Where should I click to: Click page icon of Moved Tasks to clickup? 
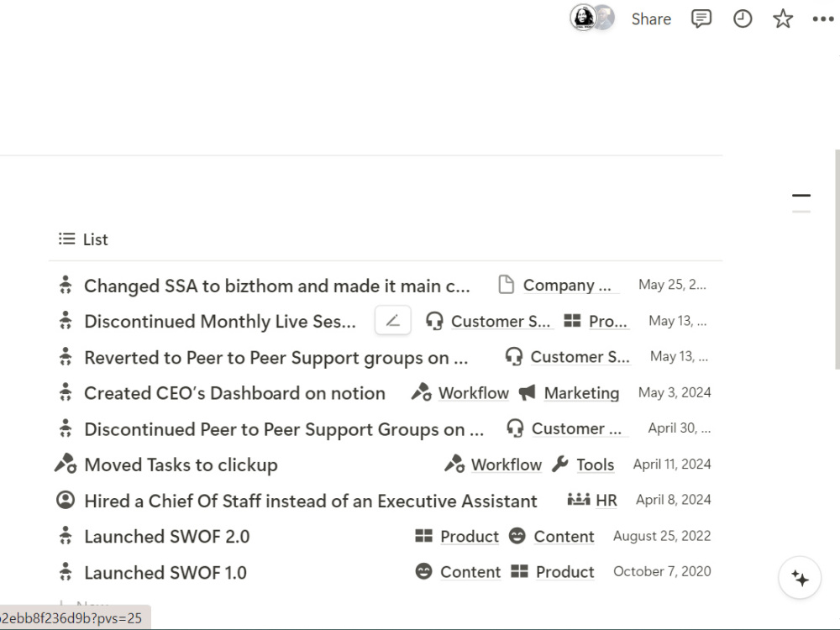point(66,464)
